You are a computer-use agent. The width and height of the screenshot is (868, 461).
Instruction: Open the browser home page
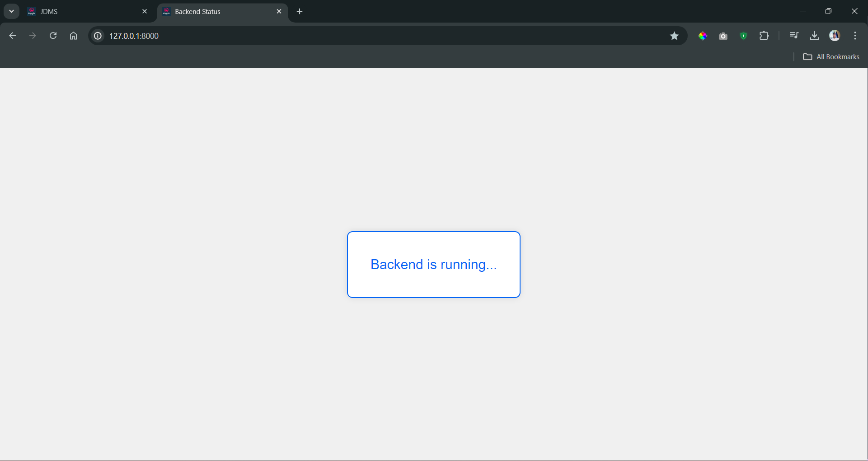coord(73,36)
